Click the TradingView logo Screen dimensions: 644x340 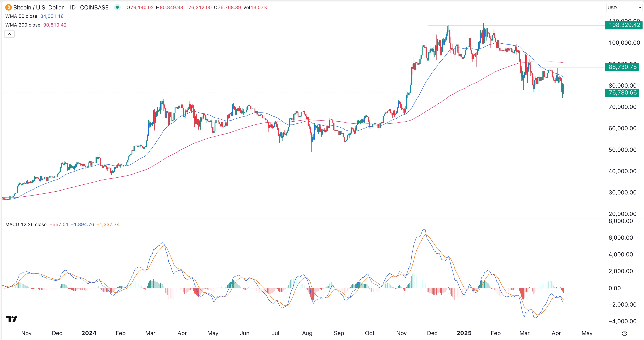click(x=11, y=319)
